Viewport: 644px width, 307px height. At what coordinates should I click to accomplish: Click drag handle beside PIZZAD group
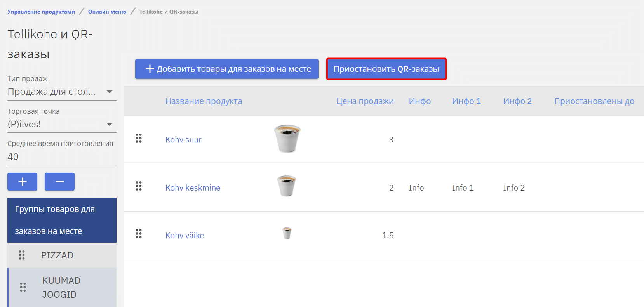point(22,255)
